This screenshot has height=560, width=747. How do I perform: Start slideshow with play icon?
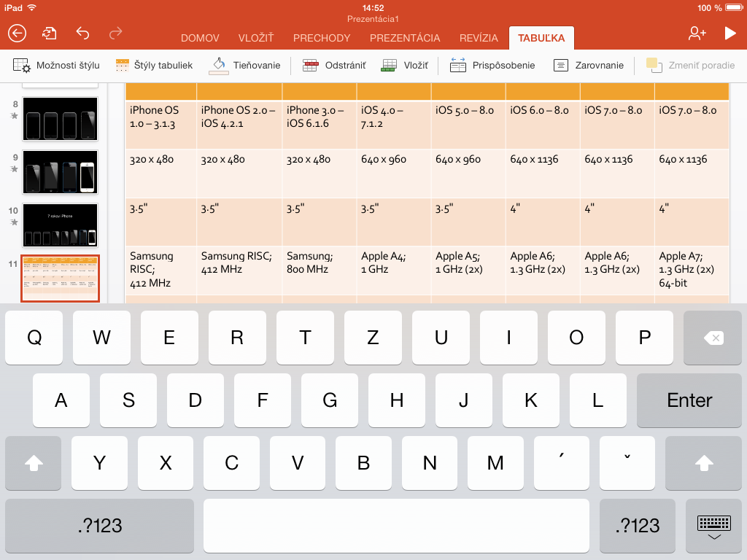click(729, 33)
